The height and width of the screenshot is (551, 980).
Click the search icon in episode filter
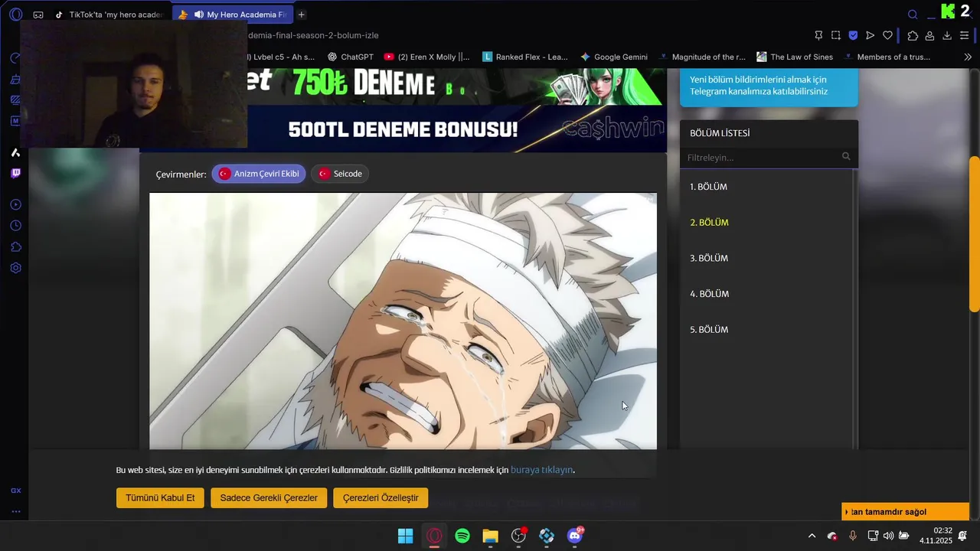click(846, 157)
